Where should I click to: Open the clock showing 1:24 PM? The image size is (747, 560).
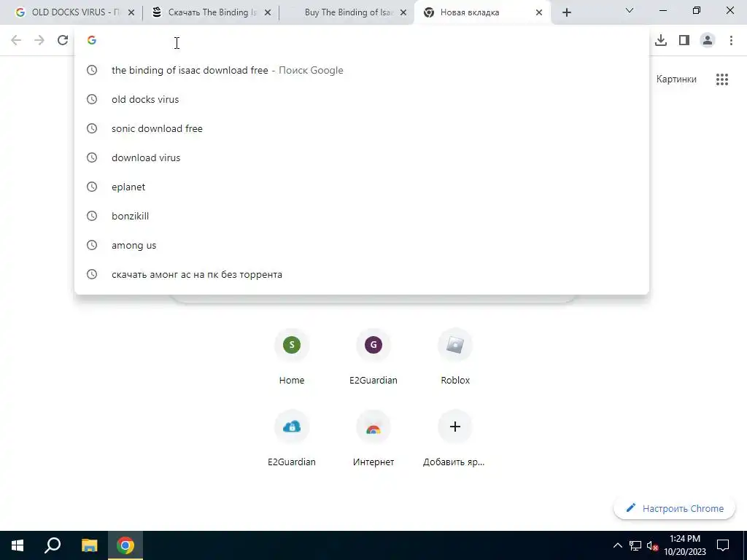click(x=685, y=545)
